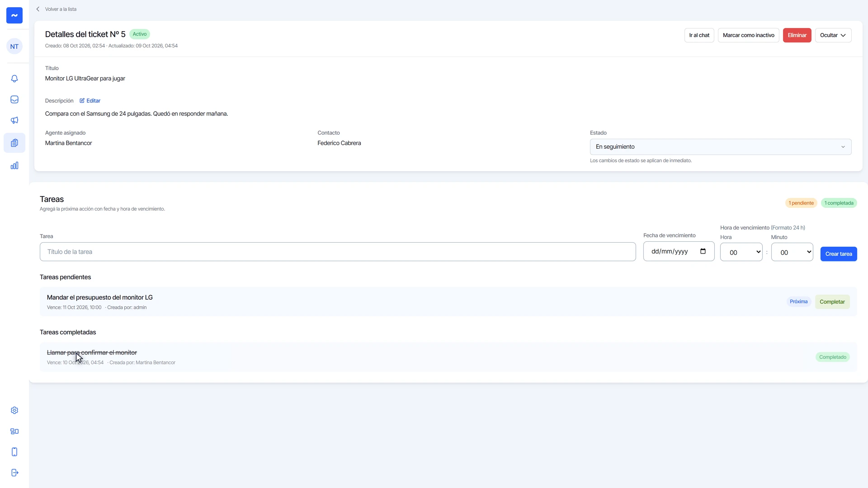Select the tickets clipboard icon
Image resolution: width=868 pixels, height=488 pixels.
[x=14, y=143]
